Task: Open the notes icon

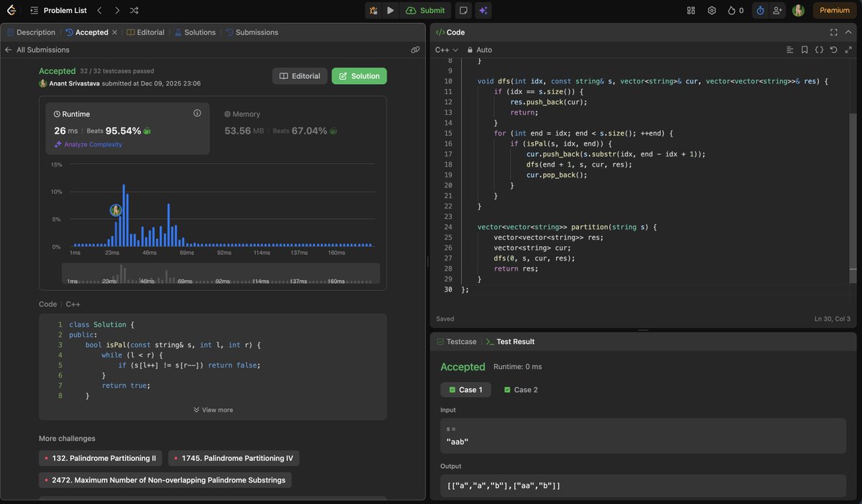Action: pos(463,10)
